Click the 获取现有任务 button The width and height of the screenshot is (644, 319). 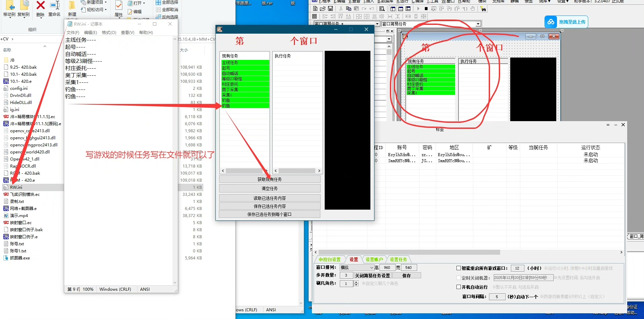pos(270,179)
